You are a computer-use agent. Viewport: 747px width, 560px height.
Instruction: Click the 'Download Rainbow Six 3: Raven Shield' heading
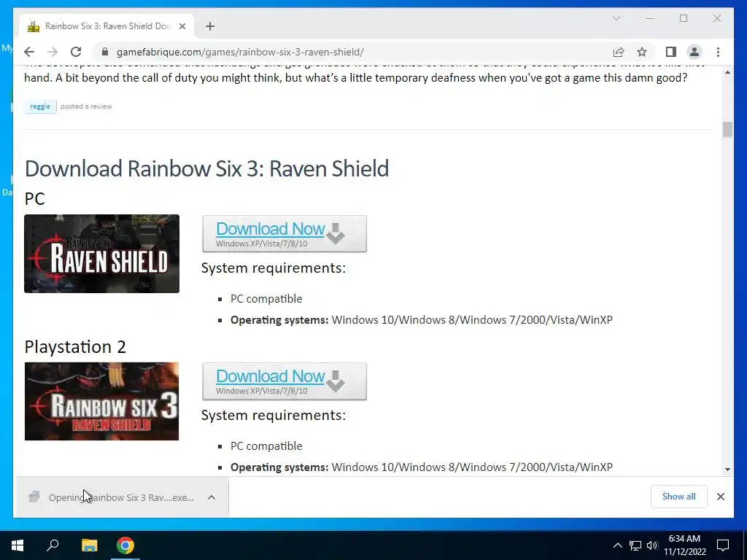tap(206, 168)
